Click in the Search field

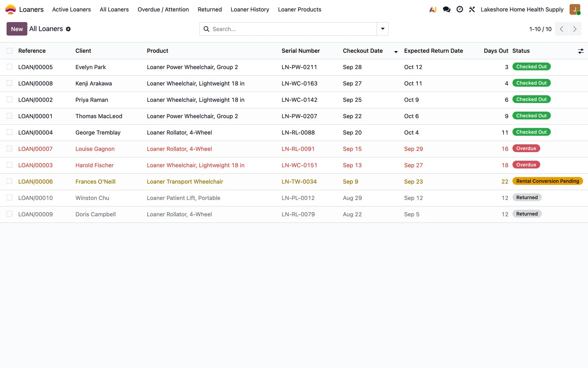(293, 29)
